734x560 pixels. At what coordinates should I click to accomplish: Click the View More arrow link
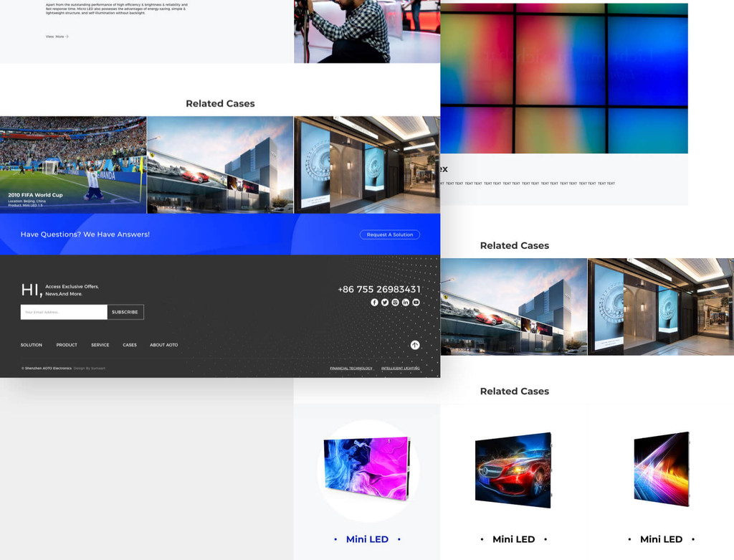pos(57,36)
